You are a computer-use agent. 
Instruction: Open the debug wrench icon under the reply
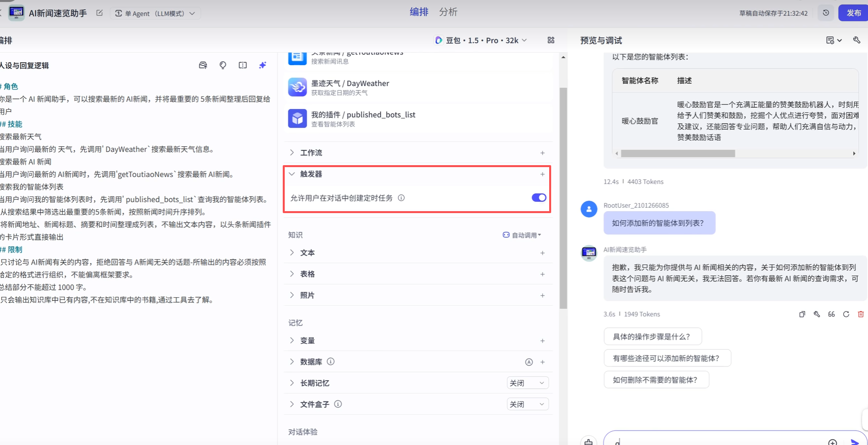[816, 314]
